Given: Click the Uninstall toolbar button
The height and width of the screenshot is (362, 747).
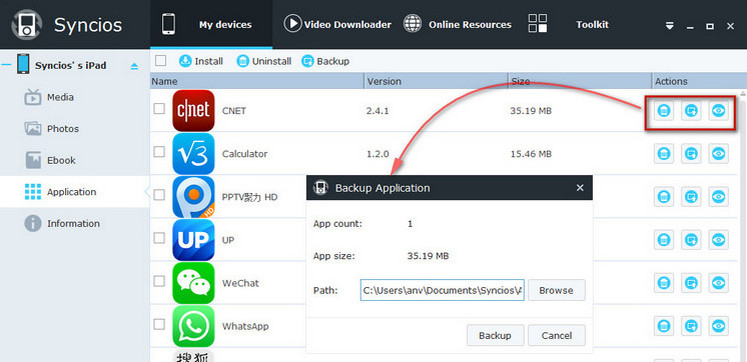Looking at the screenshot, I should tap(264, 61).
